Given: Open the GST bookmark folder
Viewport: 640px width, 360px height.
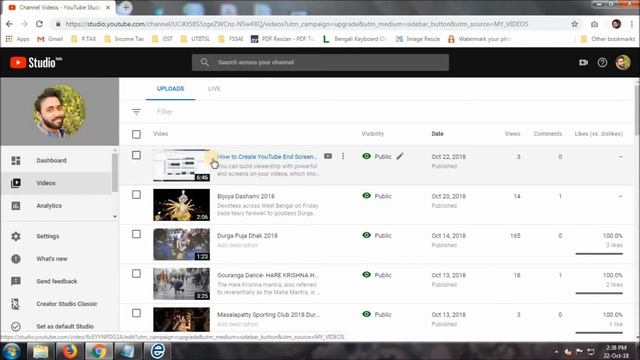Looking at the screenshot, I should click(x=162, y=39).
